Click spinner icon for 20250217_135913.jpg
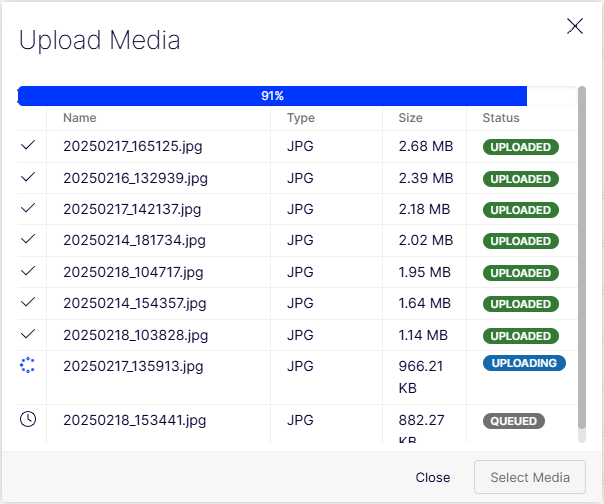Screen dimensions: 604x504 tap(27, 365)
